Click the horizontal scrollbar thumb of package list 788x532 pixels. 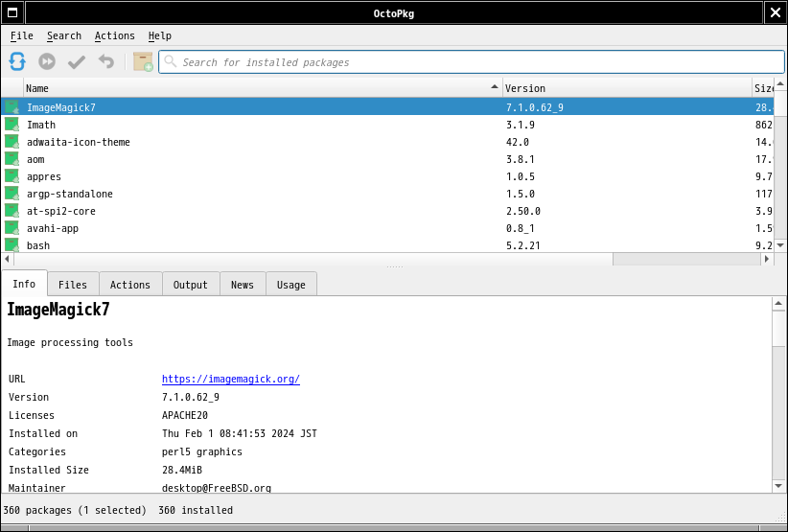[x=313, y=259]
